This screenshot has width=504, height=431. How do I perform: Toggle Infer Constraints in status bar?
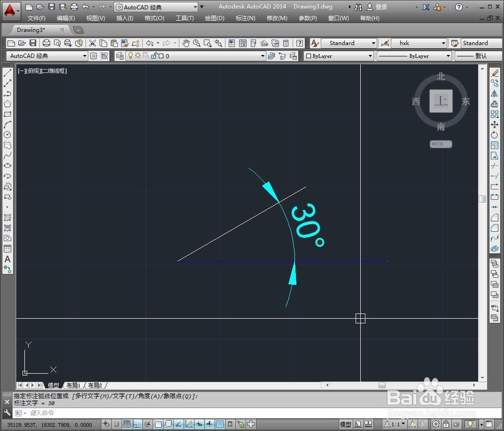tap(106, 424)
